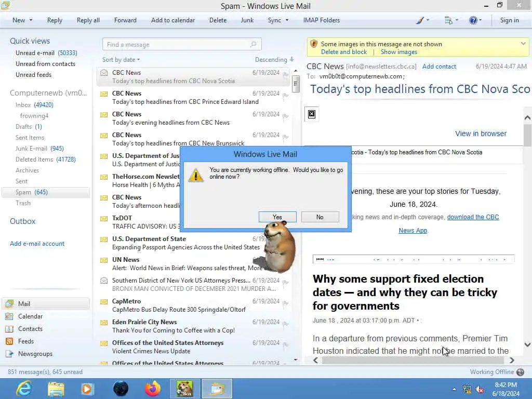
Task: Switch to Mail view icon
Action: pyautogui.click(x=9, y=303)
